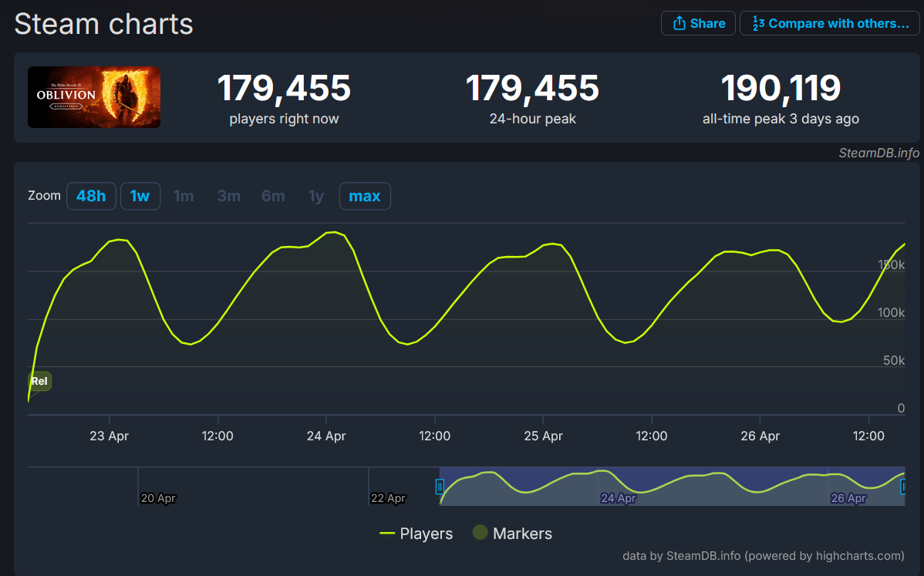
Task: Toggle the Players series in the legend
Action: (x=416, y=534)
